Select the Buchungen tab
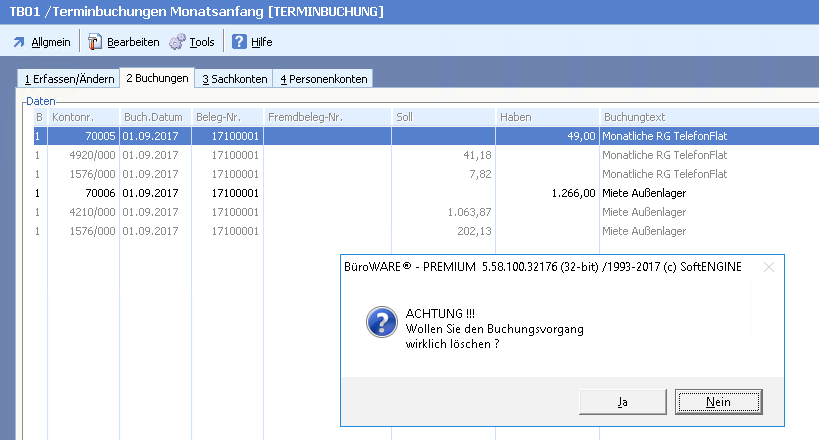 pyautogui.click(x=157, y=78)
